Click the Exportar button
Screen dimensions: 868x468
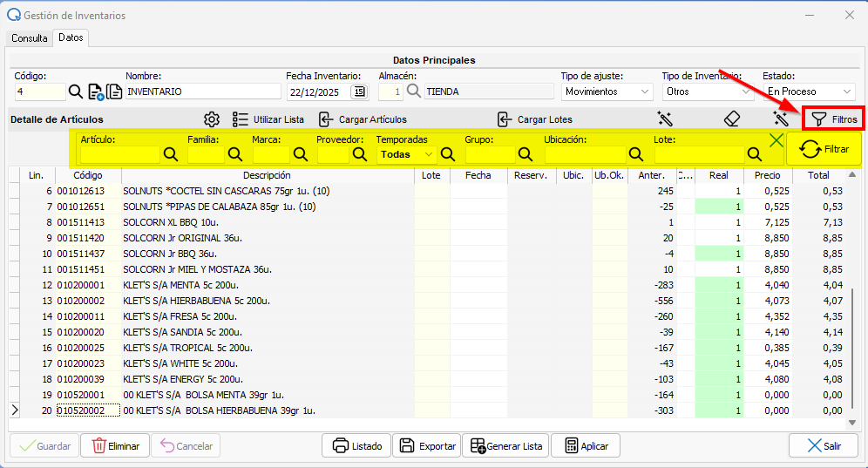[x=427, y=446]
